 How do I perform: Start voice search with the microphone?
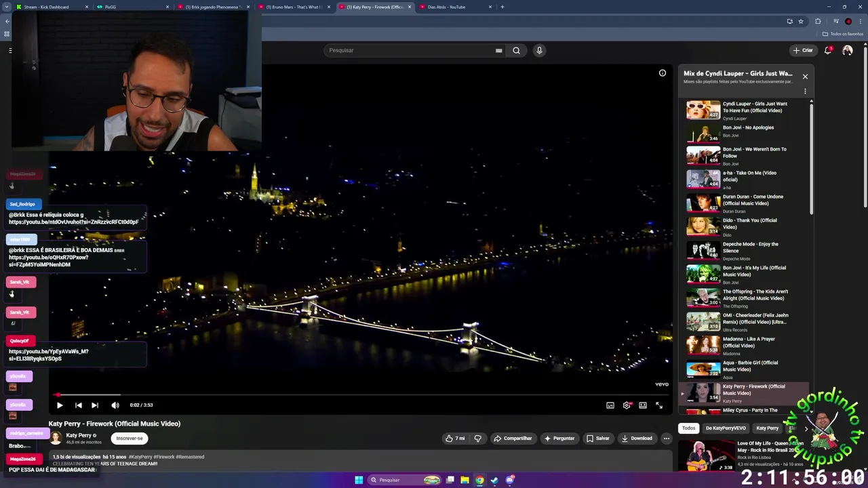tap(539, 50)
